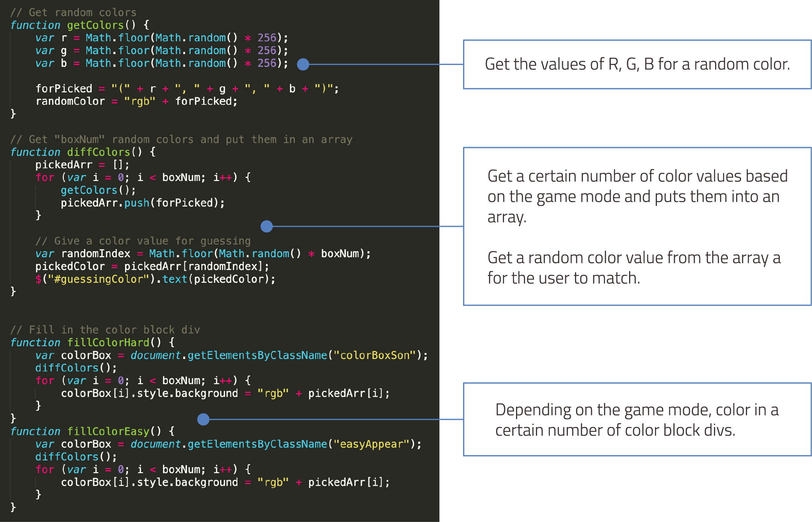Click the getElementsByClassName("easyAppear") line

[x=229, y=444]
